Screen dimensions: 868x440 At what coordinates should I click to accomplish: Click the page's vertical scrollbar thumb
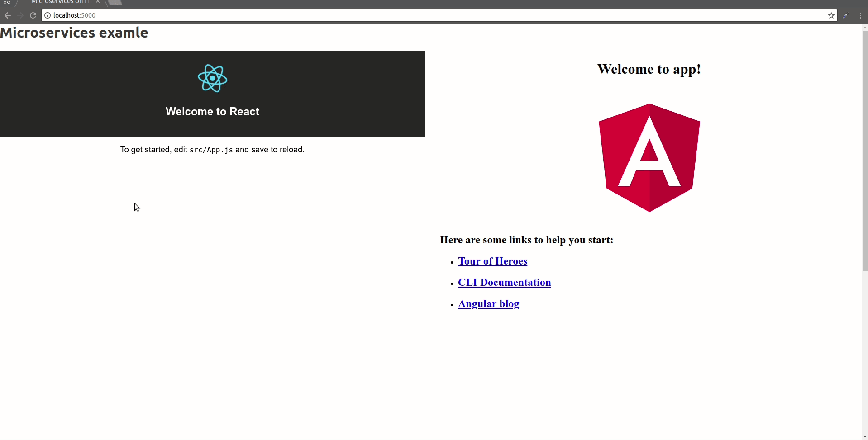click(x=865, y=151)
